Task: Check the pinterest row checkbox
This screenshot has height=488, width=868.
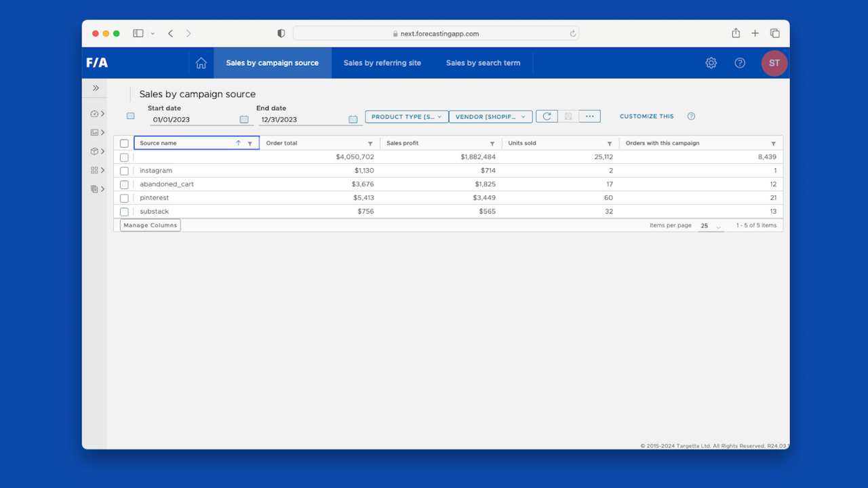Action: pyautogui.click(x=124, y=198)
